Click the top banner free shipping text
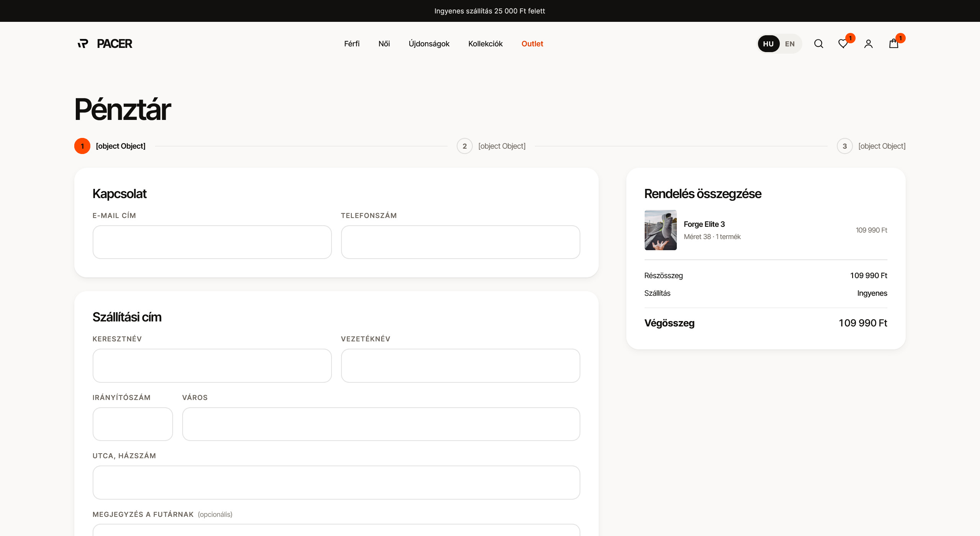The image size is (980, 536). pyautogui.click(x=490, y=11)
